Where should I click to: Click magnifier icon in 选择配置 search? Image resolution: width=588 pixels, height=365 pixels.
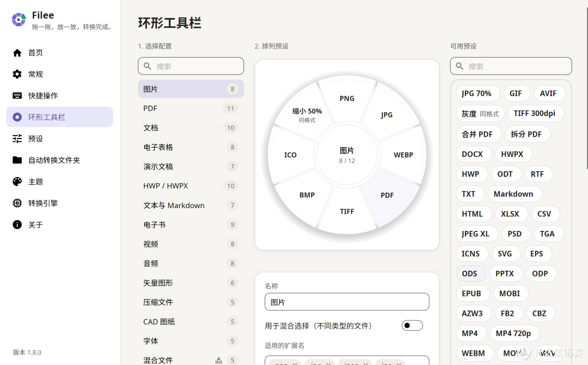pos(148,66)
